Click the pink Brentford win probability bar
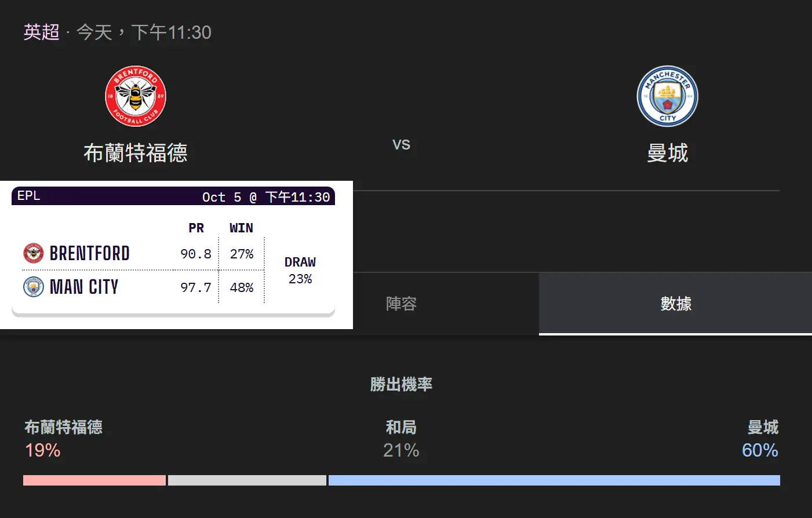This screenshot has width=812, height=518. click(94, 480)
